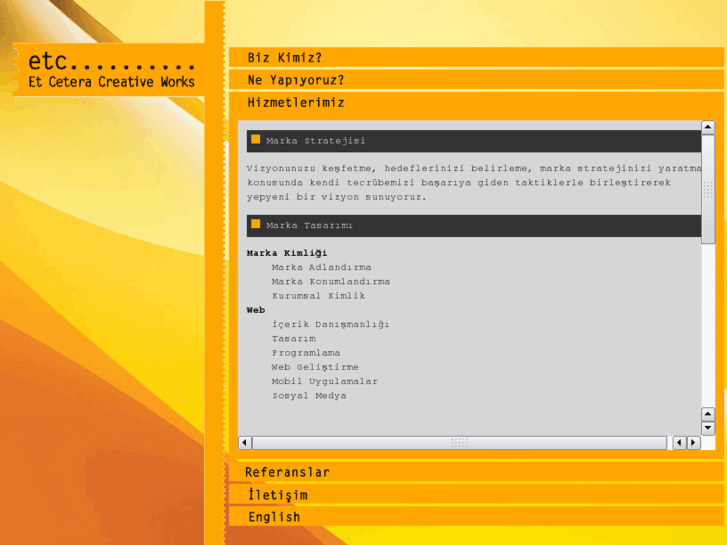Collapse the Hizmetlerimiz section header
The height and width of the screenshot is (545, 727).
click(x=476, y=103)
